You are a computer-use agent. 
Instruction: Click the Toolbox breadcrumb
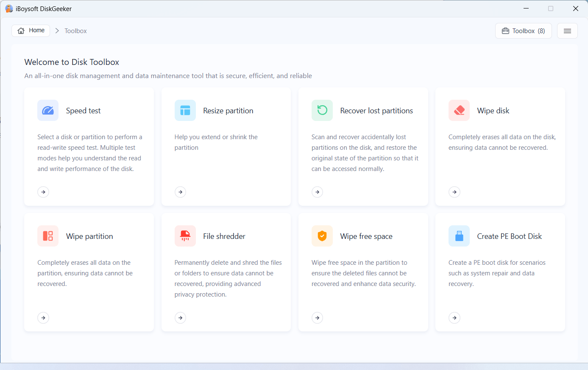click(x=75, y=31)
